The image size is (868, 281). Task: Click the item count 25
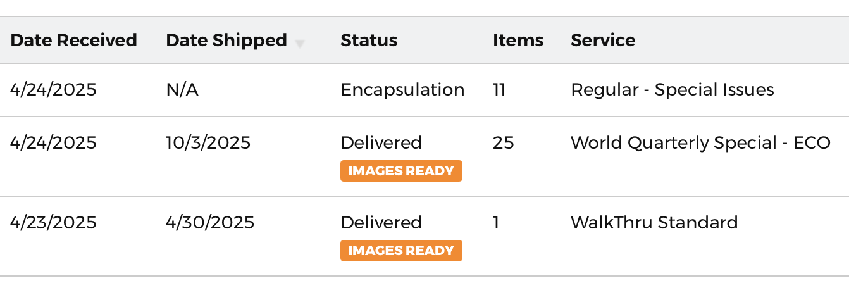tap(504, 143)
